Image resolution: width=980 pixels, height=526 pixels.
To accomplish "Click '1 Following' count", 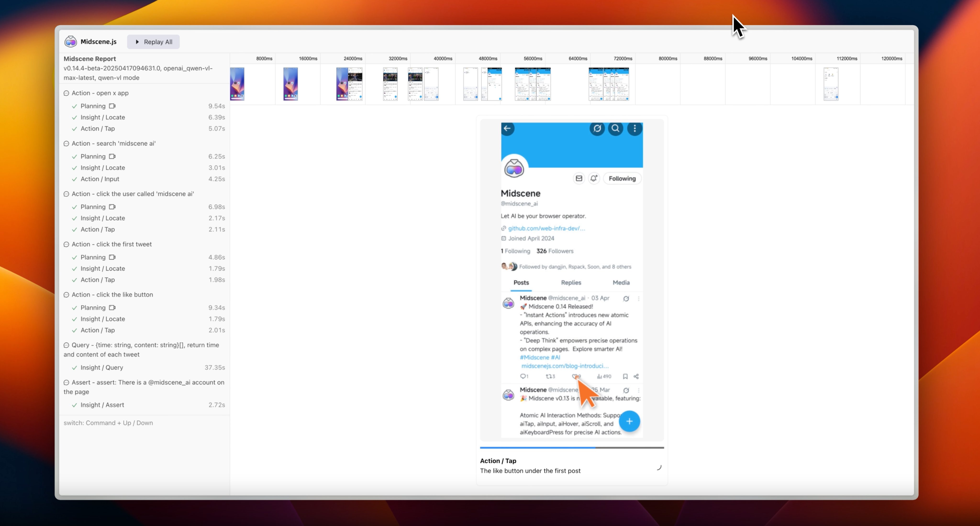I will pos(516,251).
